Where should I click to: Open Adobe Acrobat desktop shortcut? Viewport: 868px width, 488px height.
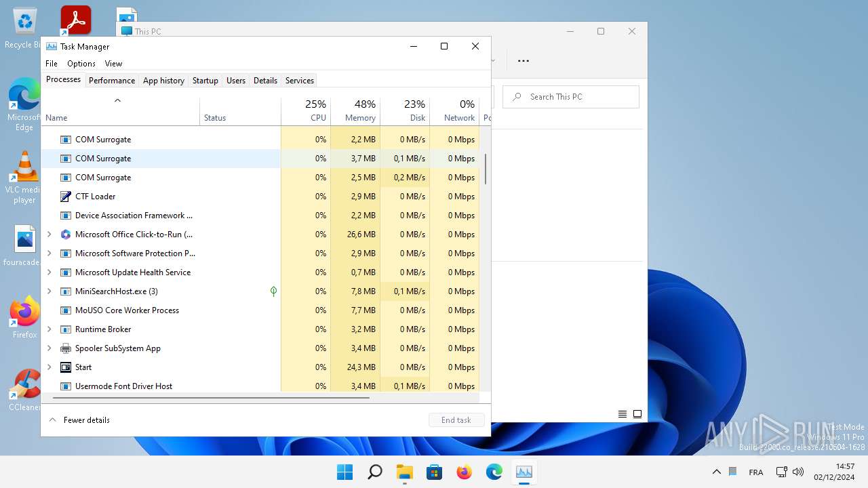(75, 20)
